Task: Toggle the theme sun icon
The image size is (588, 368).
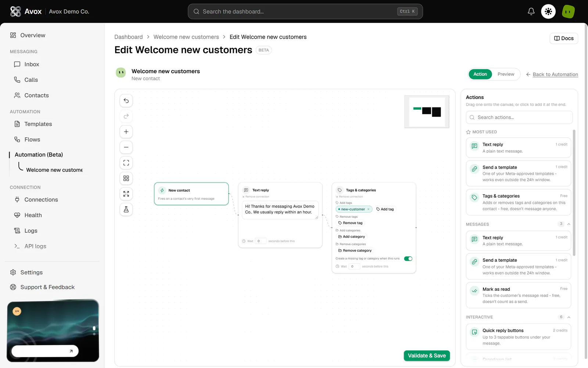Action: coord(548,11)
